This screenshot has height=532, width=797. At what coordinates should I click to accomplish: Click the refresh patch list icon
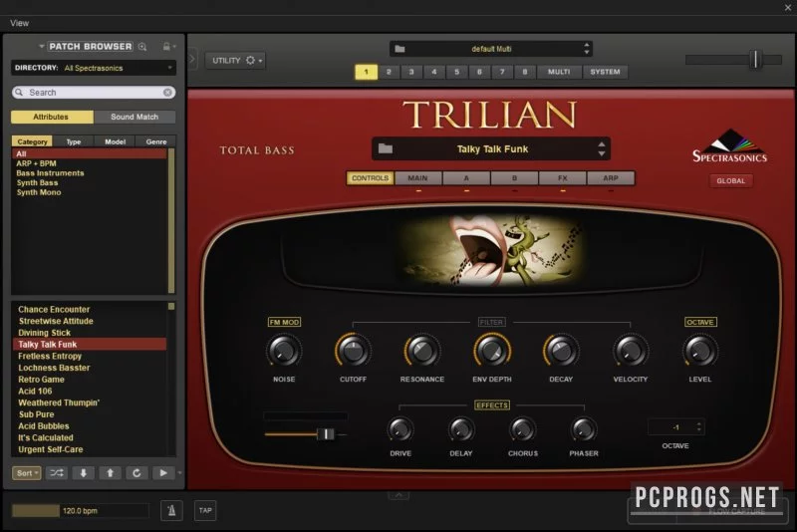(136, 473)
